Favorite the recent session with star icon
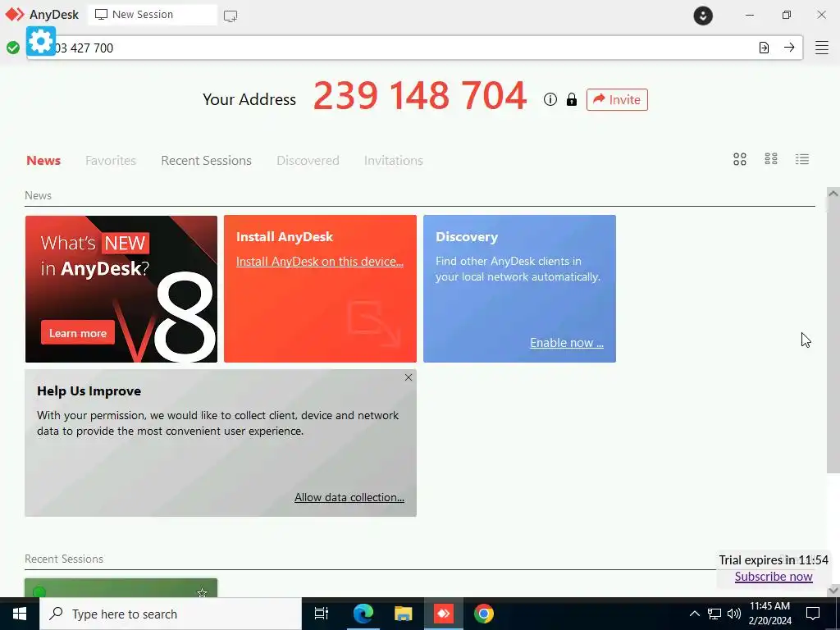This screenshot has height=630, width=840. 202,592
